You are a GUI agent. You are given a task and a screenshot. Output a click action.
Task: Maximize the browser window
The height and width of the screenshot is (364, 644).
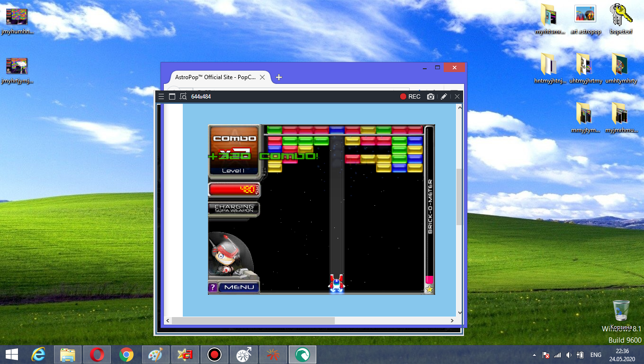(x=438, y=68)
